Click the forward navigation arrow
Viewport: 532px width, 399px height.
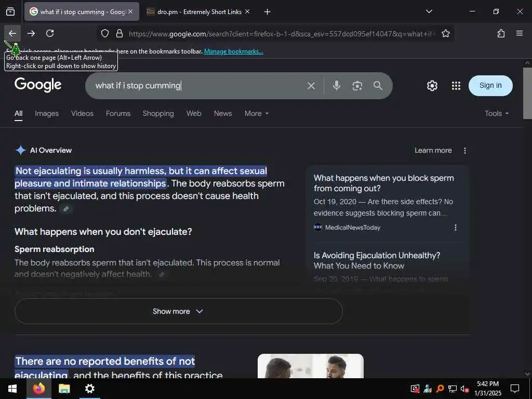tap(31, 33)
